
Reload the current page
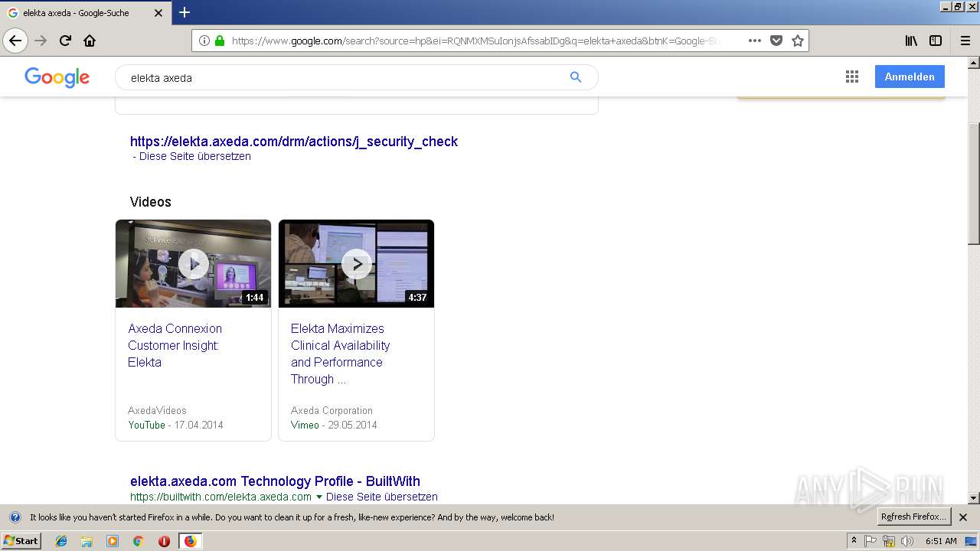[66, 41]
